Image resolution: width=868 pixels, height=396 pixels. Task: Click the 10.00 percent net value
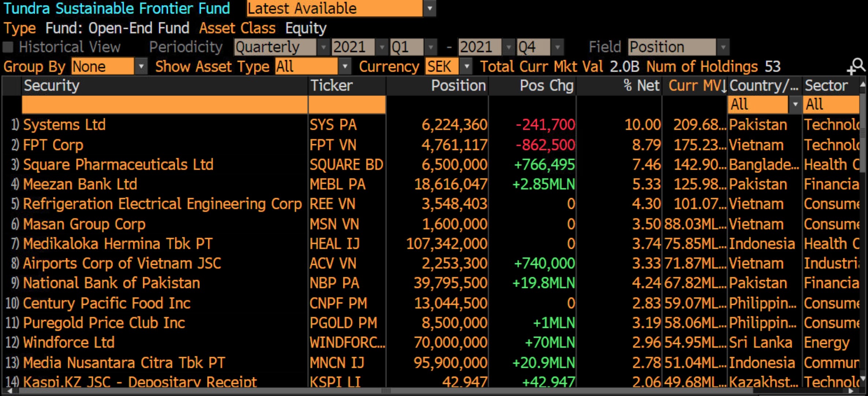643,125
